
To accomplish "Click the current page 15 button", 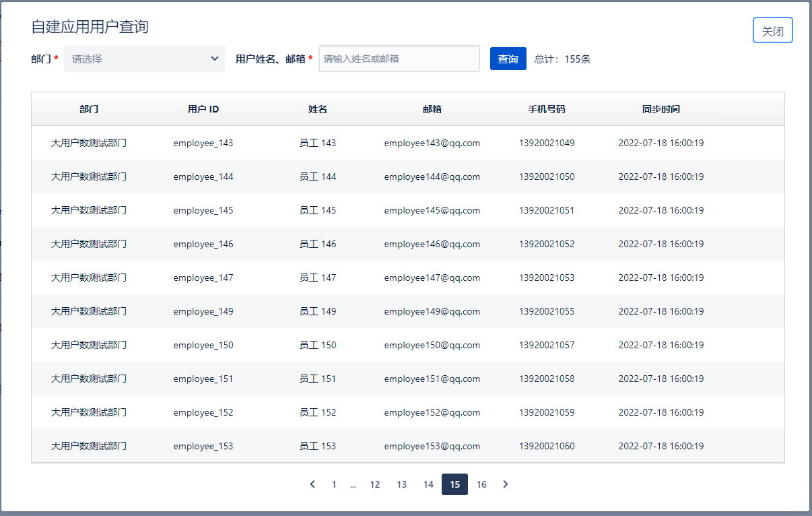I will click(x=454, y=484).
